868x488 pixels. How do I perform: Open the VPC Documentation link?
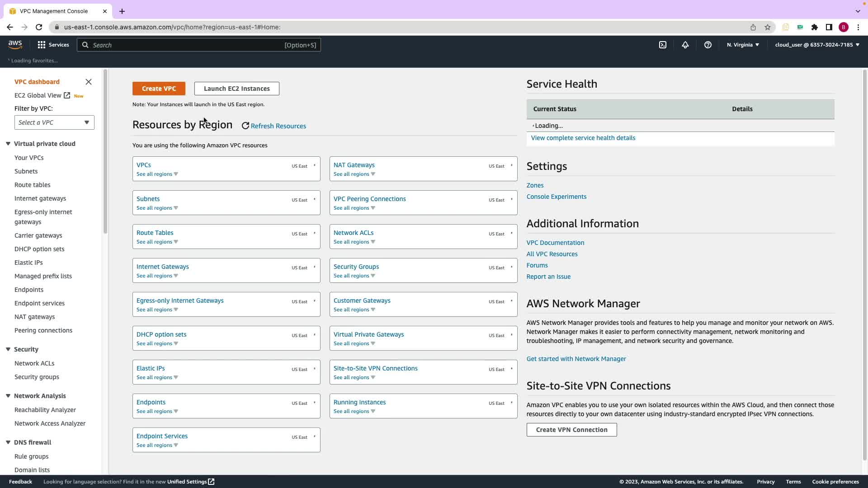(x=555, y=243)
